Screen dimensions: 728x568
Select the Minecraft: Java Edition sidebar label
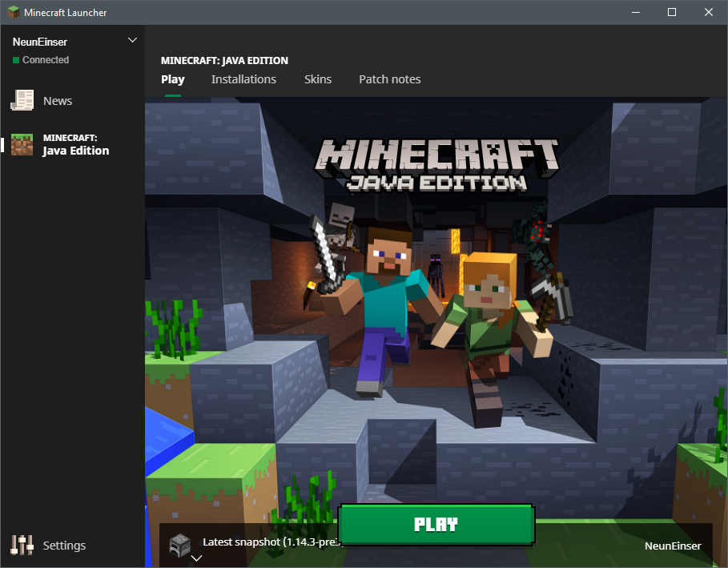[x=76, y=144]
